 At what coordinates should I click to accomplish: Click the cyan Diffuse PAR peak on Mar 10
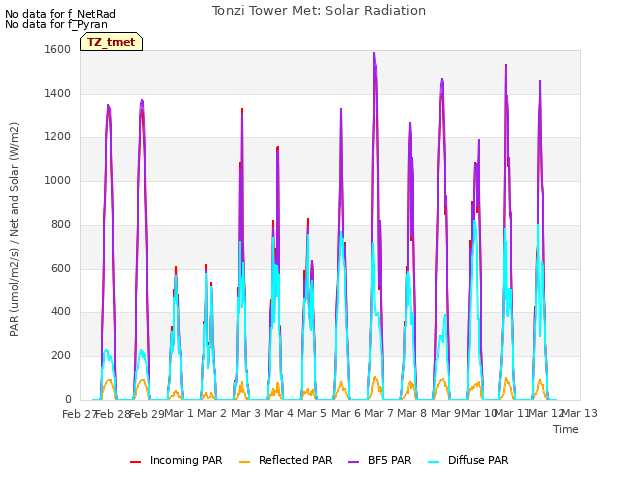475,222
